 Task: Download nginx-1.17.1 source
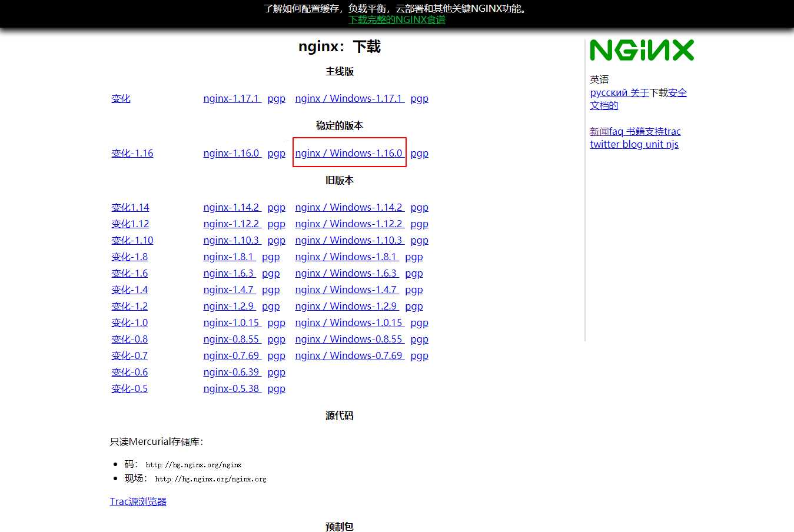tap(232, 98)
